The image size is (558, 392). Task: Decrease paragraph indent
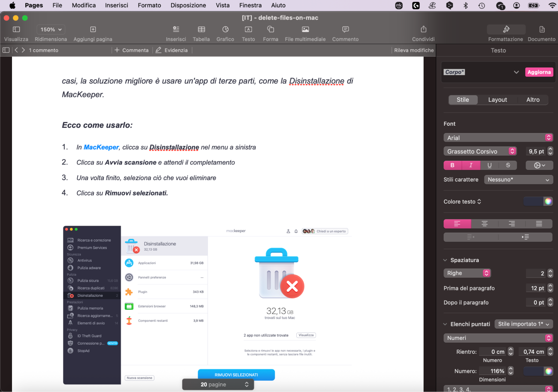[x=471, y=237]
